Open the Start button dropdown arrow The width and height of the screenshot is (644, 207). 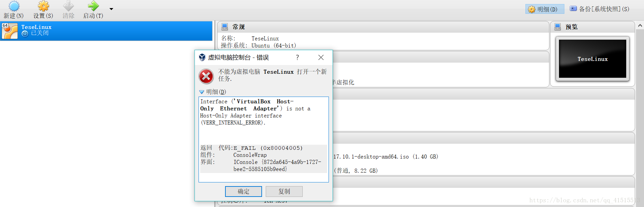click(111, 9)
